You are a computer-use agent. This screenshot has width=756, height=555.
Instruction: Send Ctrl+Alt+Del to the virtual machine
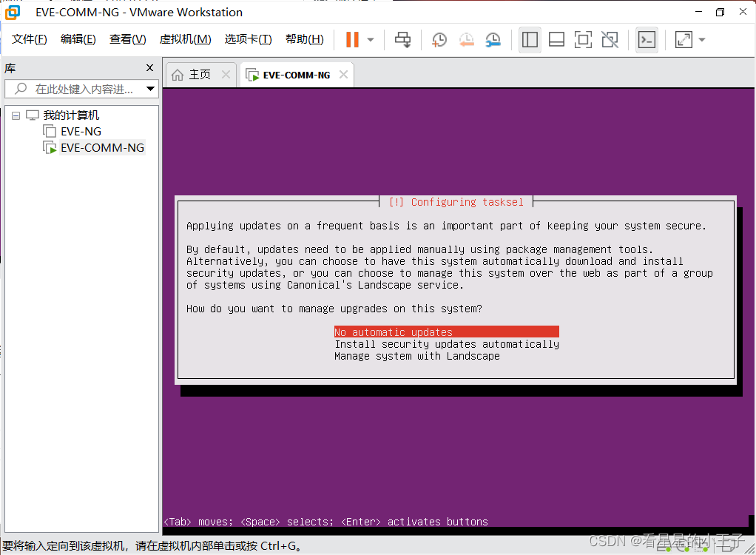coord(402,39)
